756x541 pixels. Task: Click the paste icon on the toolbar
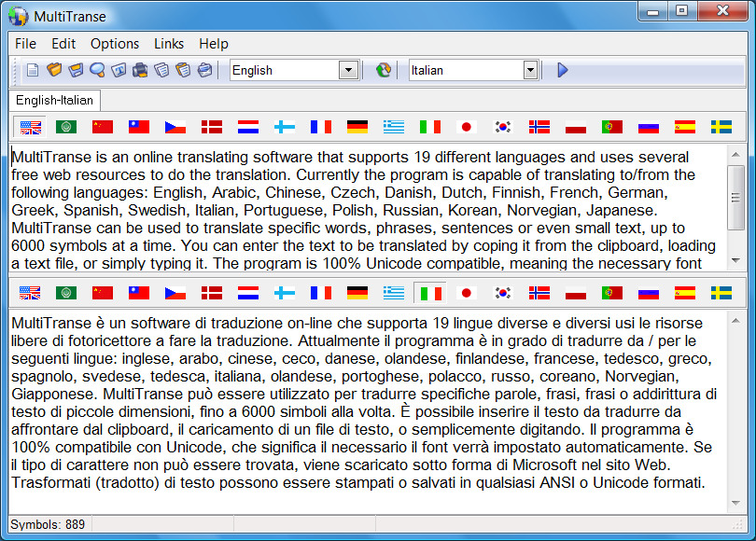pos(185,70)
